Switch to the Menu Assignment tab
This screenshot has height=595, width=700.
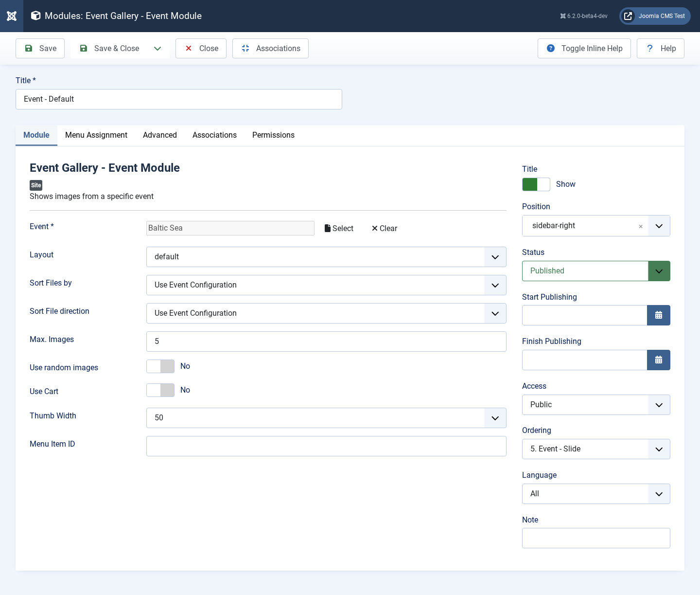point(96,135)
